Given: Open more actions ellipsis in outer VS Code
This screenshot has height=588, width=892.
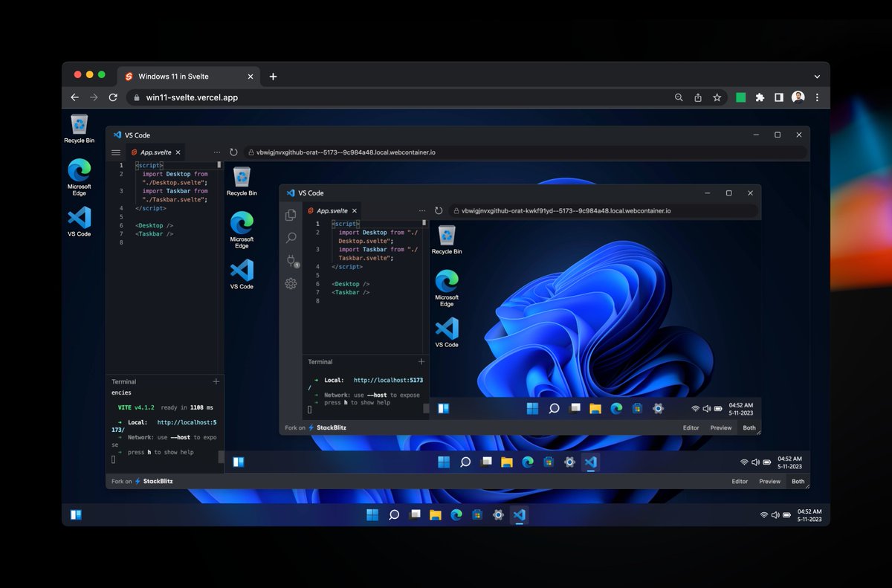Looking at the screenshot, I should point(217,152).
